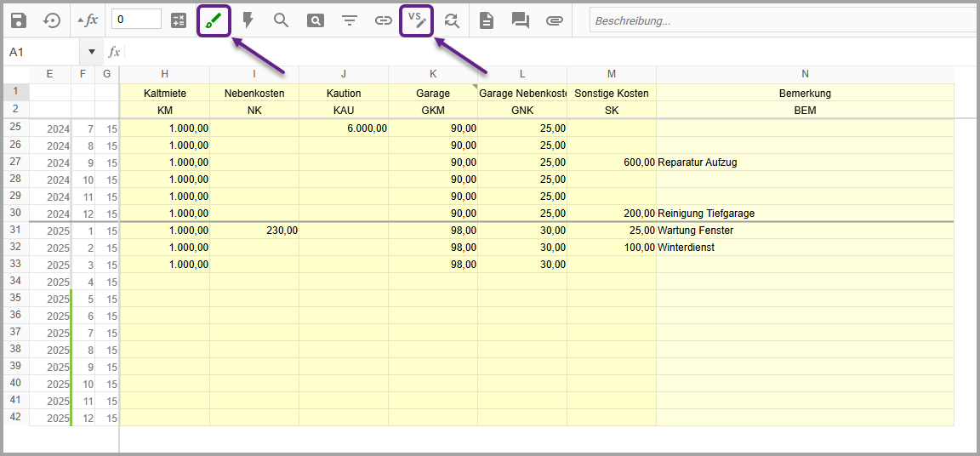Open the comments speech bubble icon
Screen dimensions: 980x456
point(521,20)
